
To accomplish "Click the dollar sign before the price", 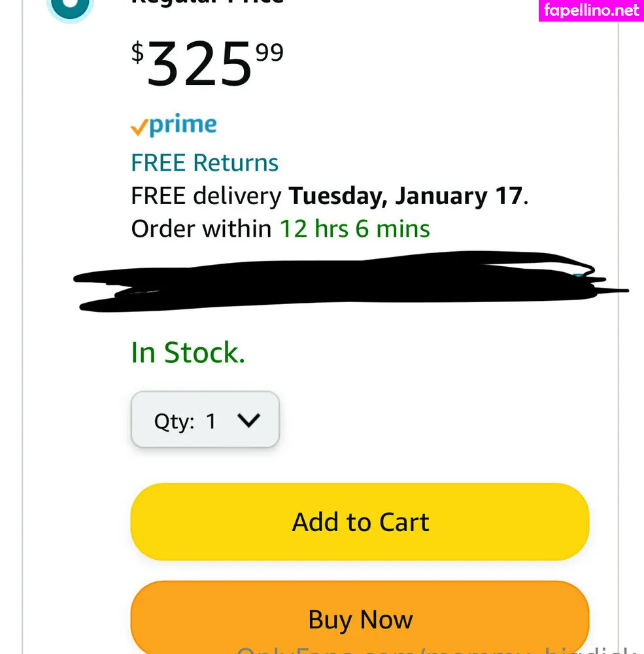I will [x=137, y=54].
